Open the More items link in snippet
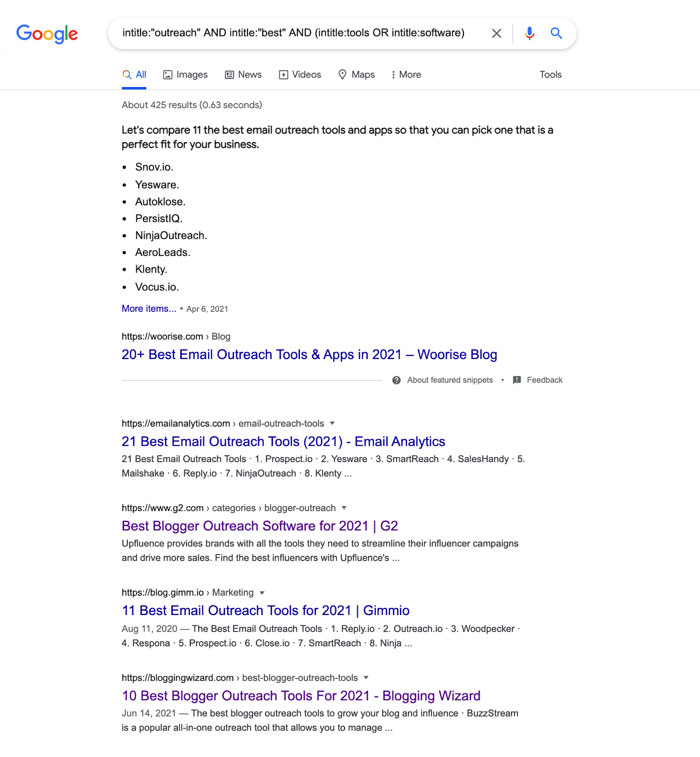Image resolution: width=700 pixels, height=757 pixels. click(x=149, y=308)
